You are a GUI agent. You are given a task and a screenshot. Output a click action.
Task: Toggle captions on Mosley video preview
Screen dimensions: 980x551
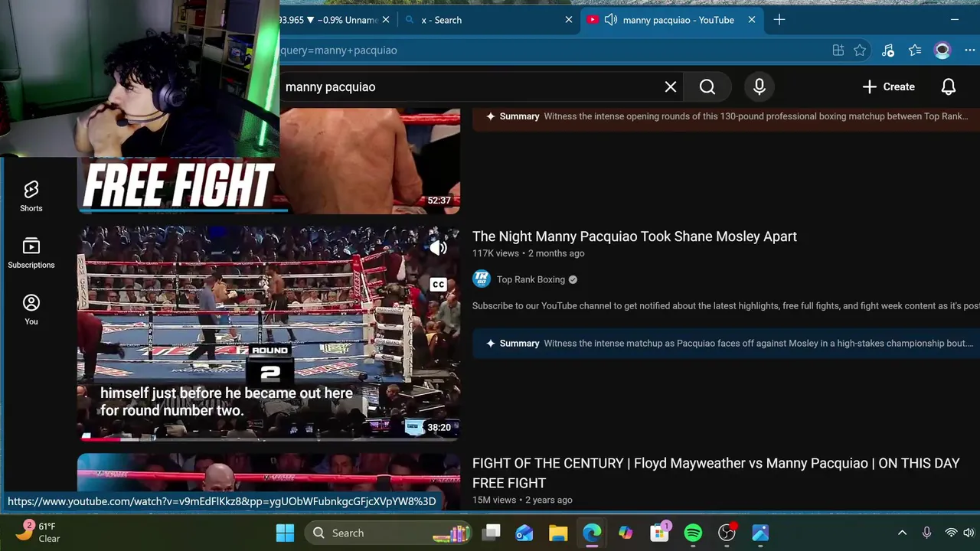click(x=438, y=285)
